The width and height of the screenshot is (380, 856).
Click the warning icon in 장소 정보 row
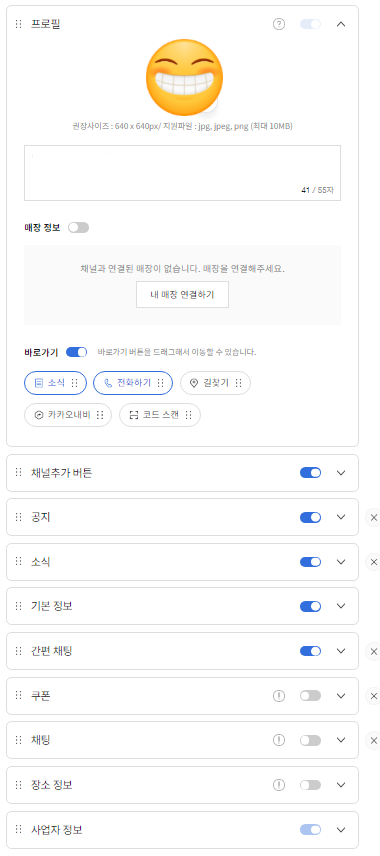[x=279, y=785]
